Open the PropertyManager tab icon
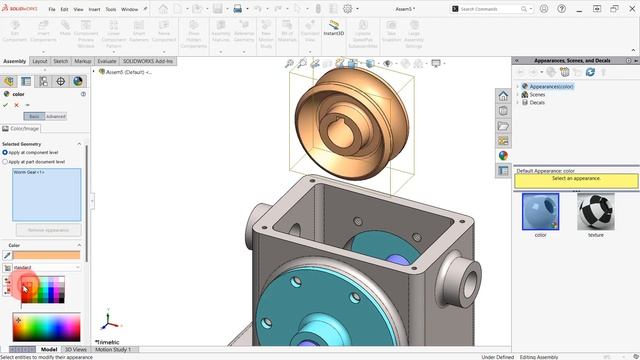Viewport: 640px width, 360px height. (x=26, y=81)
